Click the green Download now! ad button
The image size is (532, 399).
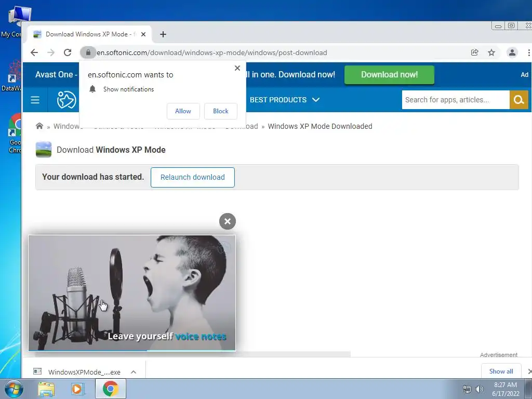click(389, 75)
